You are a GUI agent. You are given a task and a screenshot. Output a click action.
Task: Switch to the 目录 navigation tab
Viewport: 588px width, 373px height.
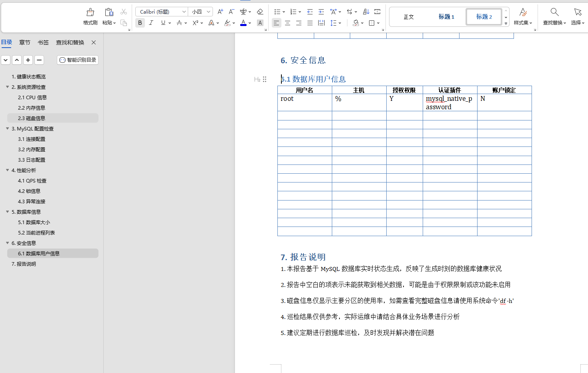point(7,42)
